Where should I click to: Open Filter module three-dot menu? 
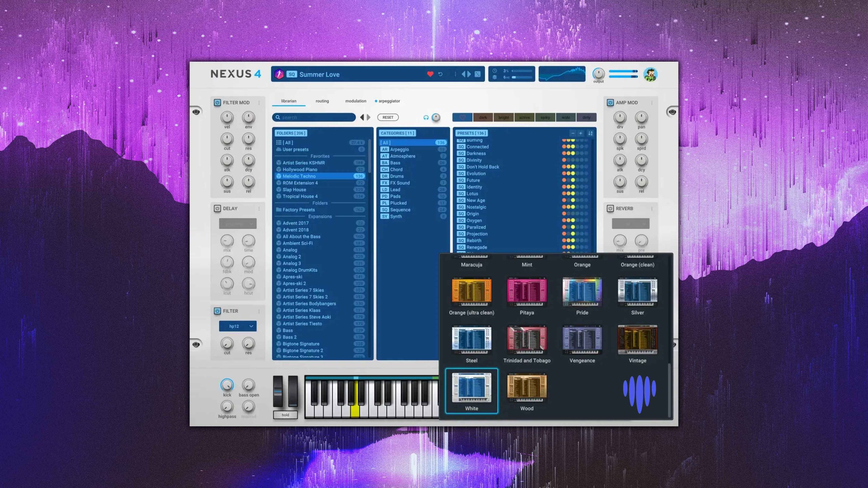point(259,311)
